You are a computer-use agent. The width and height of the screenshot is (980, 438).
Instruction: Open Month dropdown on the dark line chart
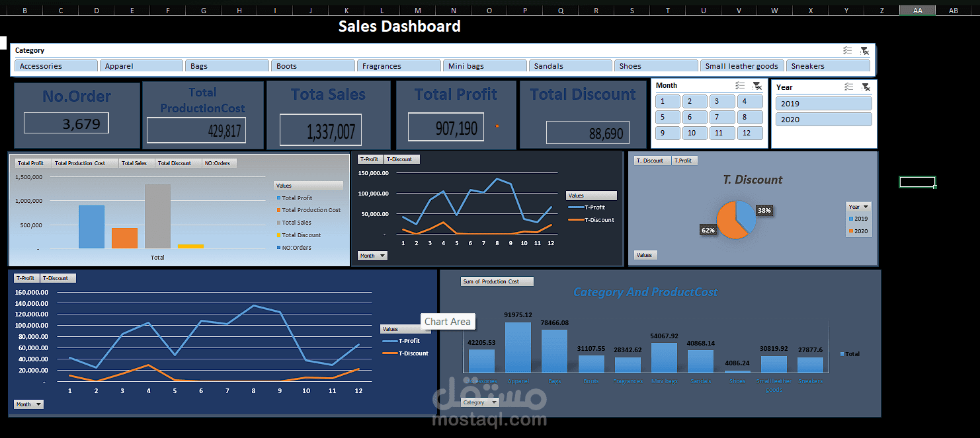pos(372,256)
